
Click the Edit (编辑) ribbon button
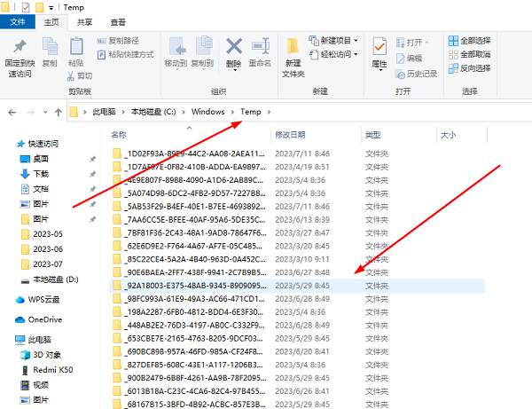point(409,58)
